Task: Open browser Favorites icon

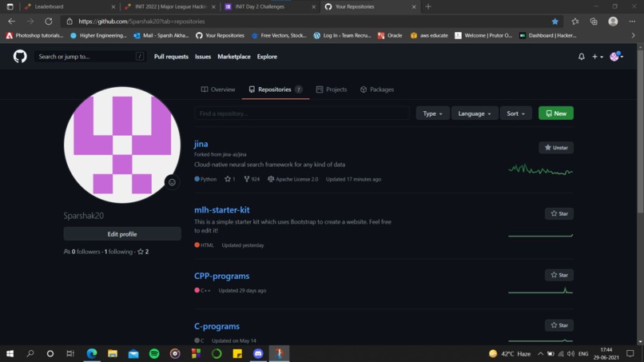Action: [575, 22]
